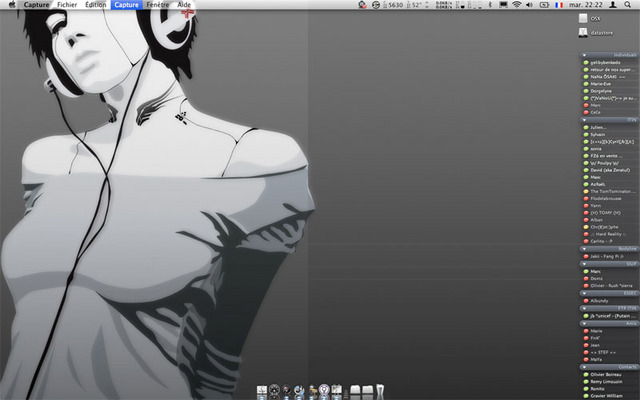Select contact Jakii - Fang Pi Ji
The width and height of the screenshot is (640, 400).
609,256
